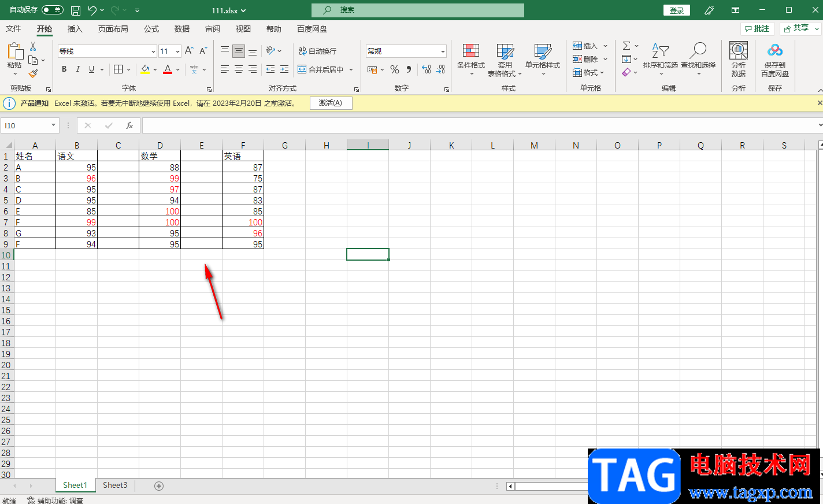Open Cell Styles (单元格样式)
The width and height of the screenshot is (823, 504).
542,60
